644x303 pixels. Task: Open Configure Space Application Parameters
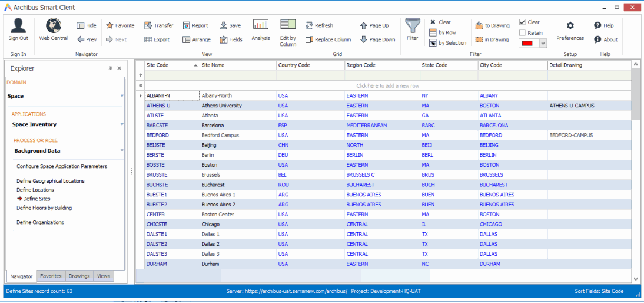pos(62,166)
